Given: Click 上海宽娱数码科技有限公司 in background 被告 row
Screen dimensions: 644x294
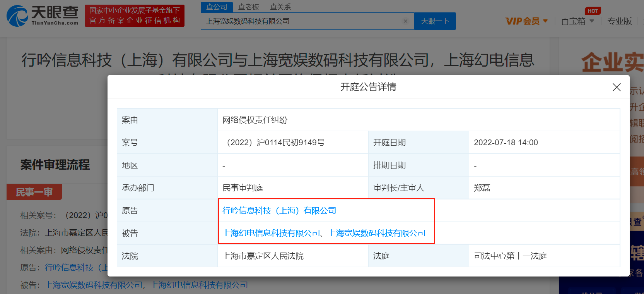Looking at the screenshot, I should tap(94, 285).
